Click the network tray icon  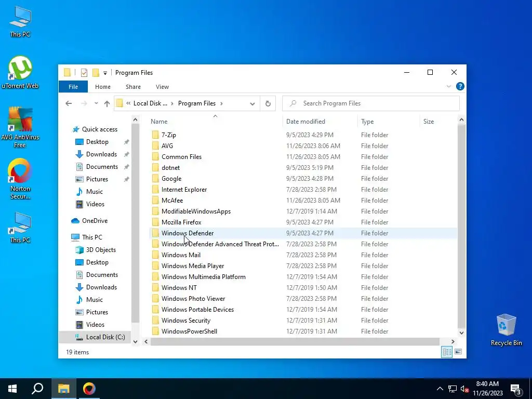coord(453,389)
